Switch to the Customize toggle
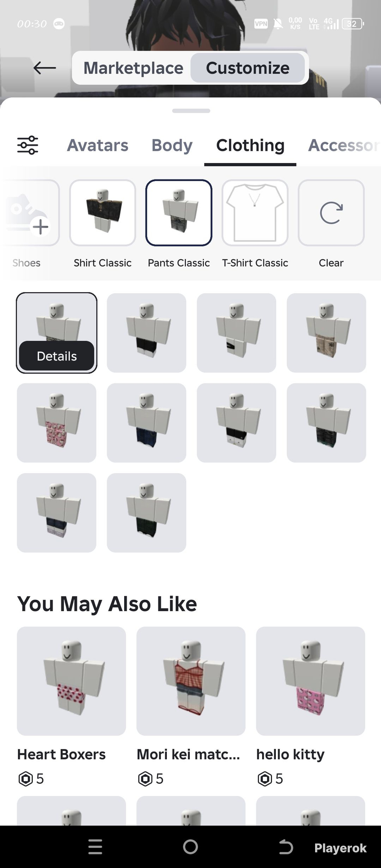This screenshot has width=381, height=868. [x=248, y=68]
